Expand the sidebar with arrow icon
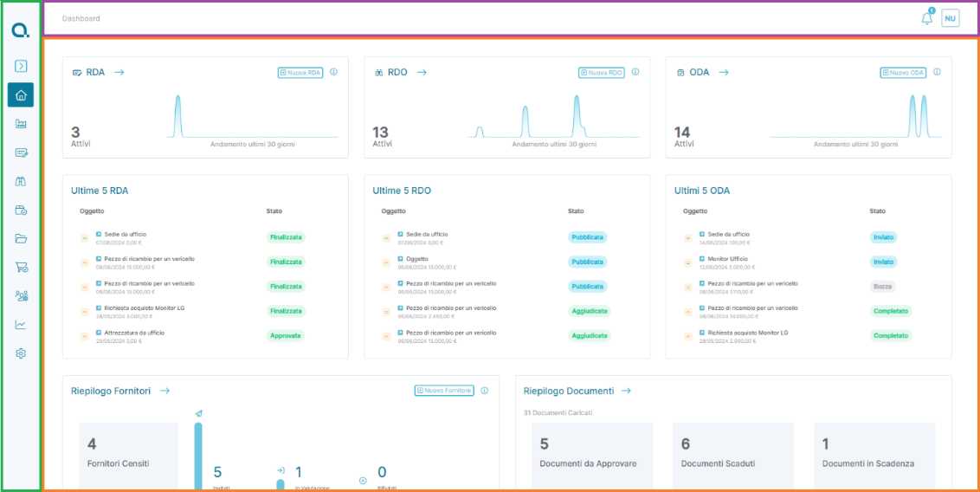Screen dimensions: 980x492 21,66
